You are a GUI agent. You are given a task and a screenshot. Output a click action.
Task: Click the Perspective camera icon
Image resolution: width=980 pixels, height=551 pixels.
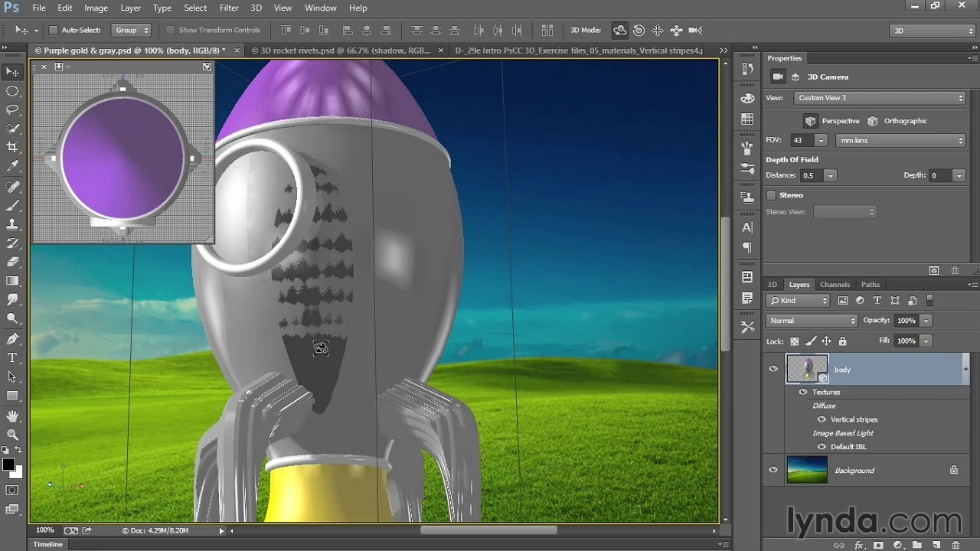[810, 121]
